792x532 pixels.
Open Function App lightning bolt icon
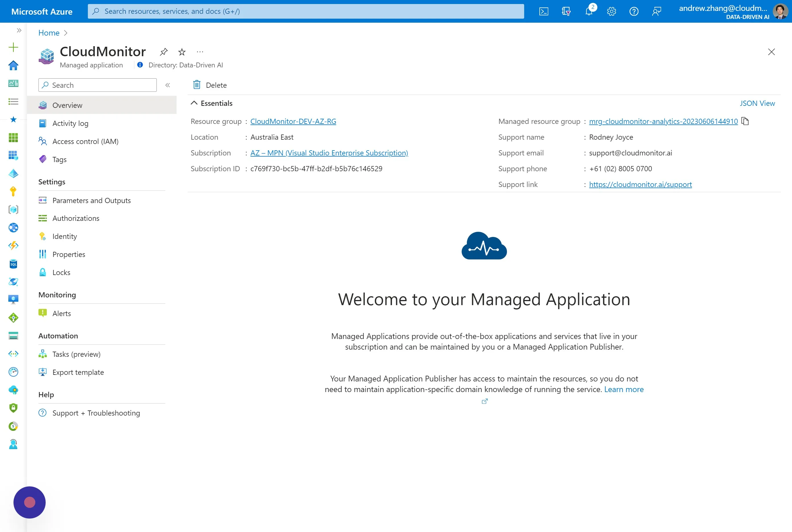click(x=13, y=246)
